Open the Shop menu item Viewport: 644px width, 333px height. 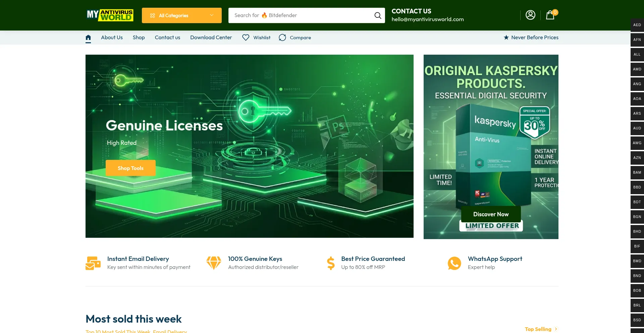click(x=139, y=38)
